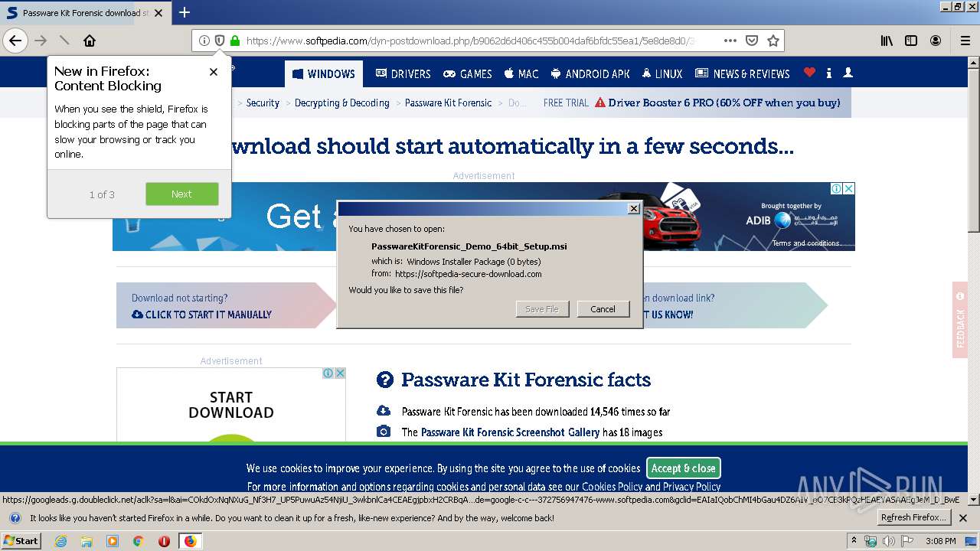Click Next in the Content Blocking tour
The image size is (980, 551).
click(181, 194)
